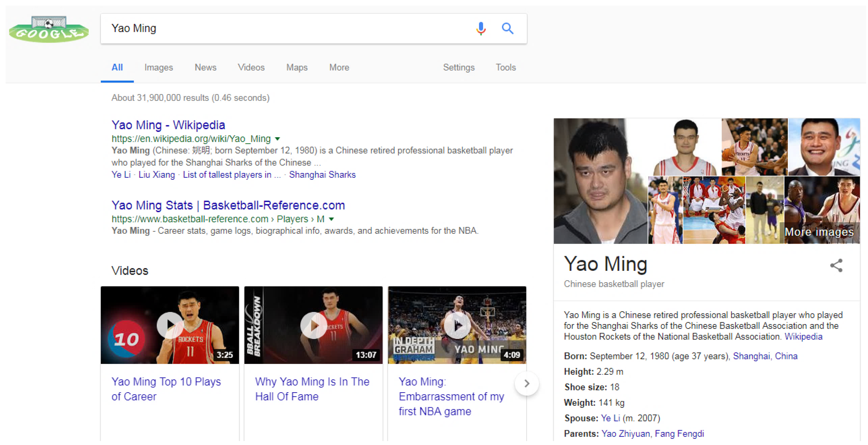This screenshot has width=868, height=445.
Task: Switch to the Images tab
Action: pos(158,67)
